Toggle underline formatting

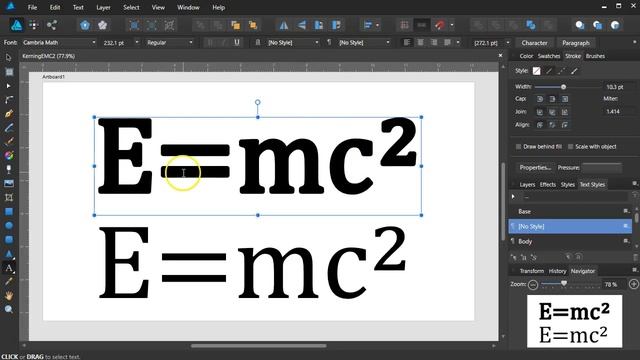coord(237,42)
